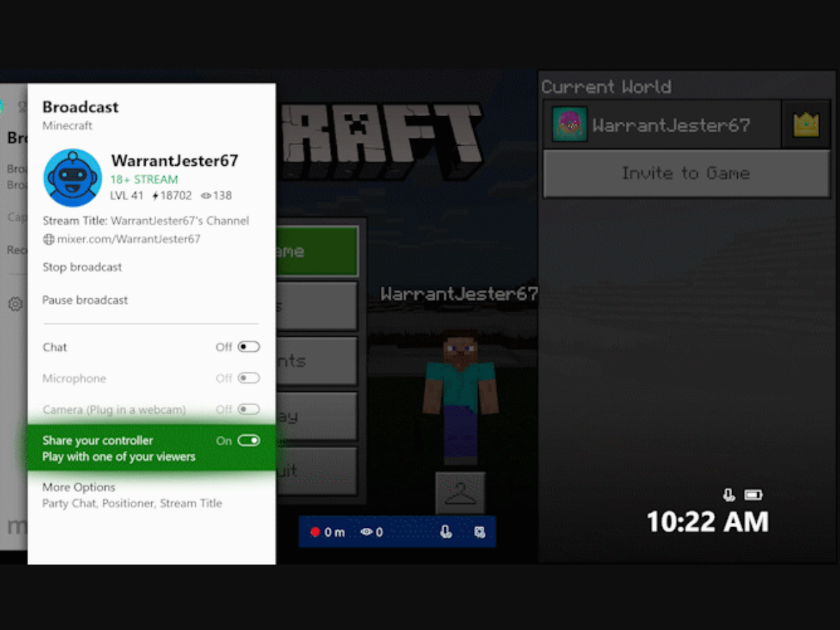
Task: Click the Invite to Game button
Action: pos(685,173)
